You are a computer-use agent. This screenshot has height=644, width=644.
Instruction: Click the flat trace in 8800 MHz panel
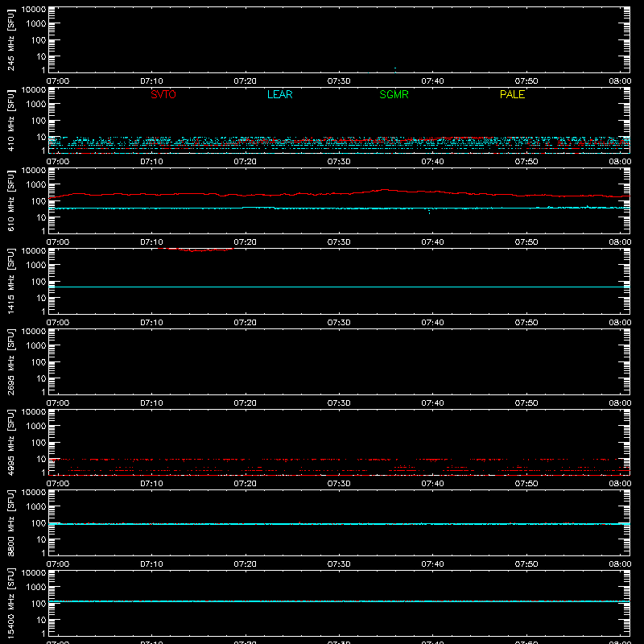point(339,524)
